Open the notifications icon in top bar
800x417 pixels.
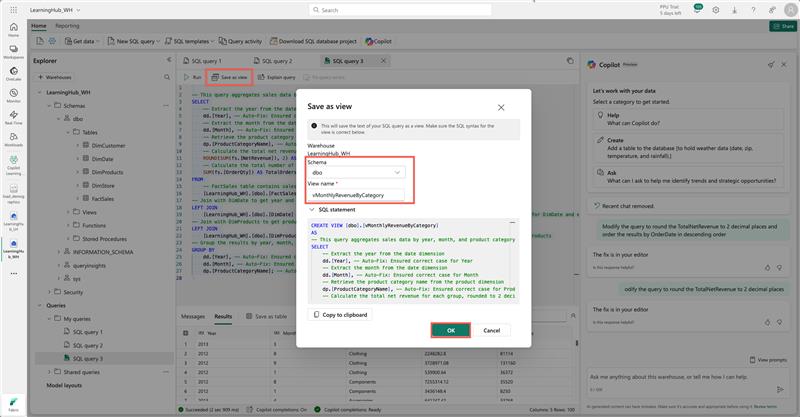pyautogui.click(x=697, y=9)
